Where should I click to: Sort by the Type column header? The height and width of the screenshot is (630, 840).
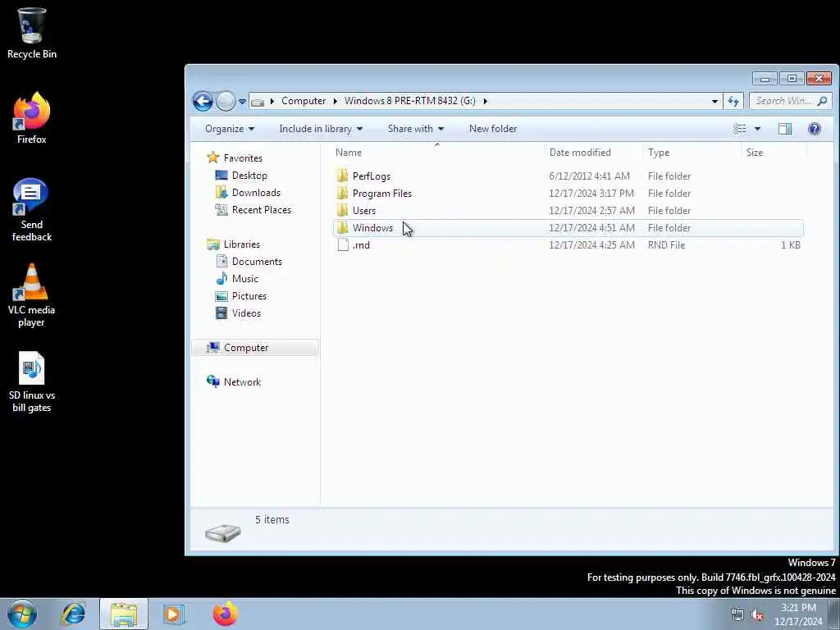(x=692, y=152)
